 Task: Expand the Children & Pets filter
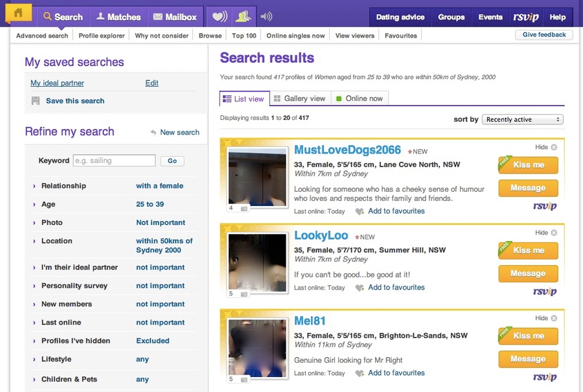(69, 379)
